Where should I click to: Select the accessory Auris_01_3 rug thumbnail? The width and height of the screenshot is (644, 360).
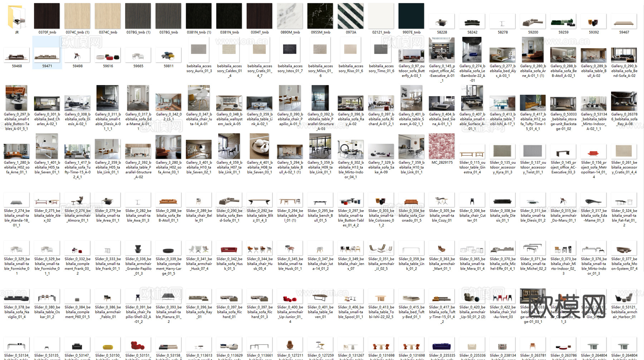click(199, 49)
